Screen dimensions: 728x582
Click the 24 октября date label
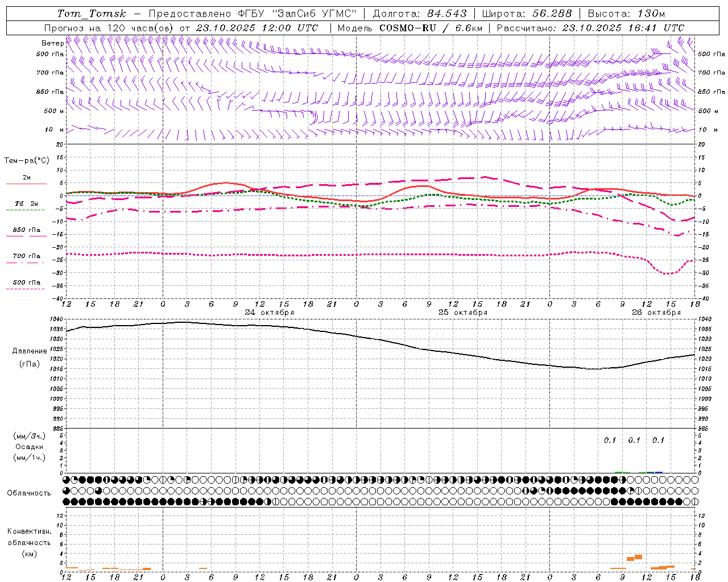[x=270, y=313]
